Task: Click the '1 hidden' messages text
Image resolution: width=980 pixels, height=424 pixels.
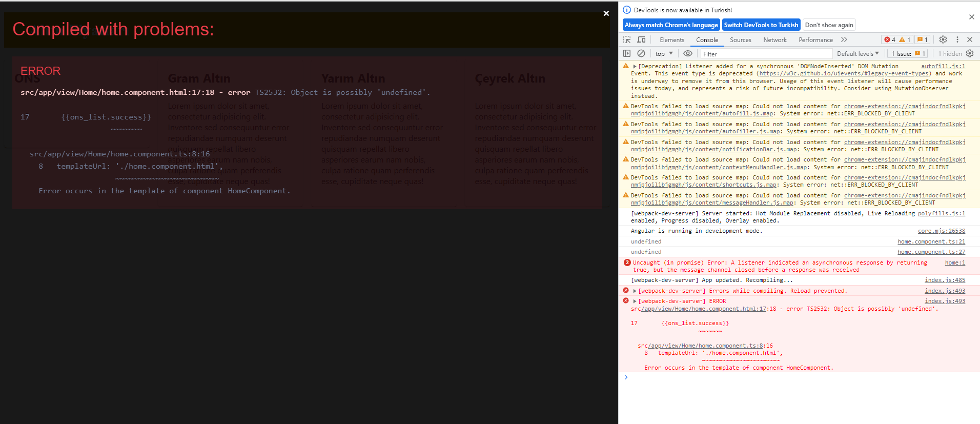Action: click(950, 54)
